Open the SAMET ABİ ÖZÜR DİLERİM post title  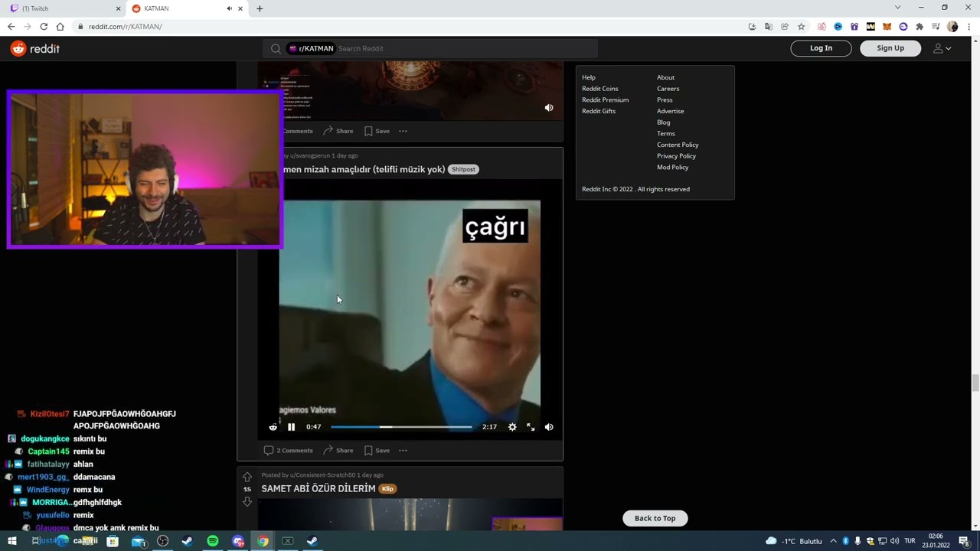coord(318,488)
